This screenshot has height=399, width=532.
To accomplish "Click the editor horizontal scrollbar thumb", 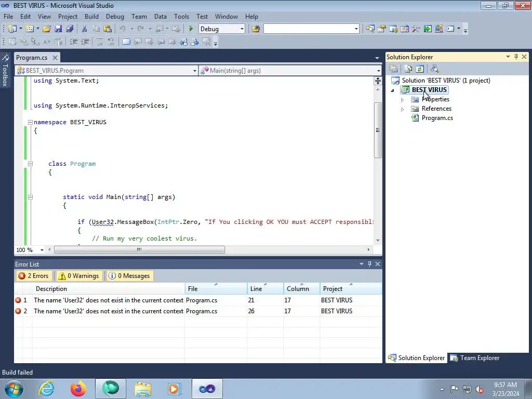I will coord(139,250).
